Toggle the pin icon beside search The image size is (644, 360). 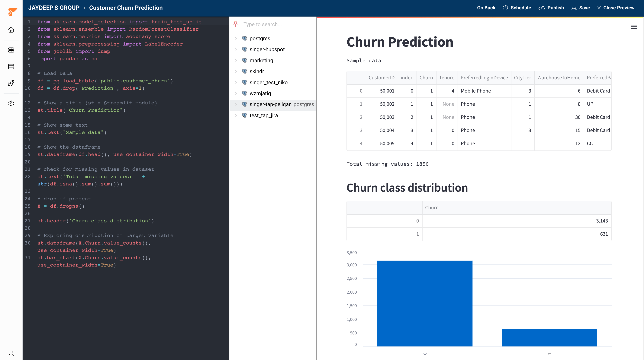click(x=236, y=24)
